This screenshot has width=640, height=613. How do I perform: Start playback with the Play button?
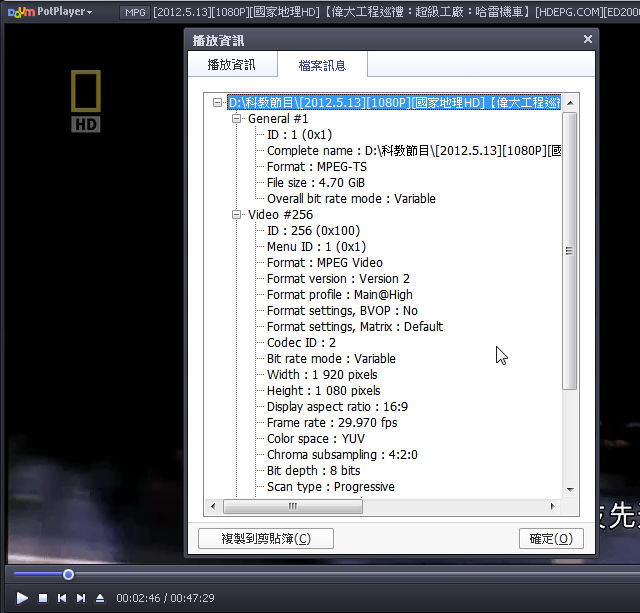22,598
